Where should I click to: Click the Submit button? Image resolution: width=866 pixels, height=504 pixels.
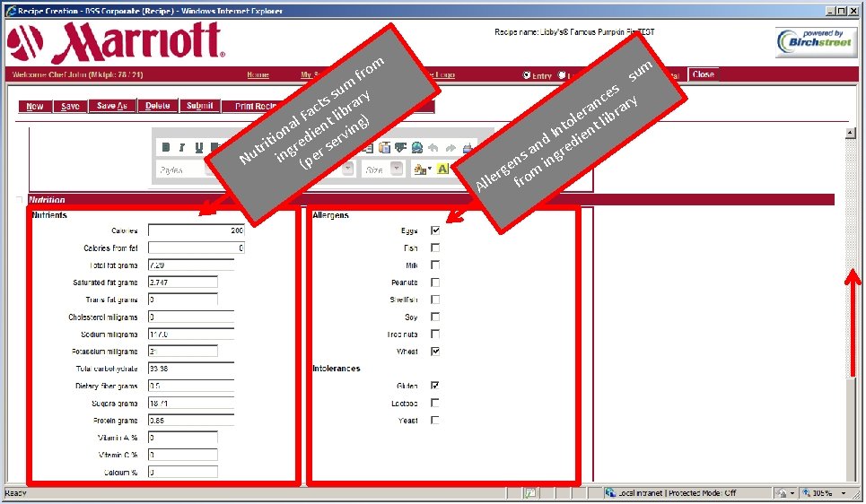[x=200, y=106]
